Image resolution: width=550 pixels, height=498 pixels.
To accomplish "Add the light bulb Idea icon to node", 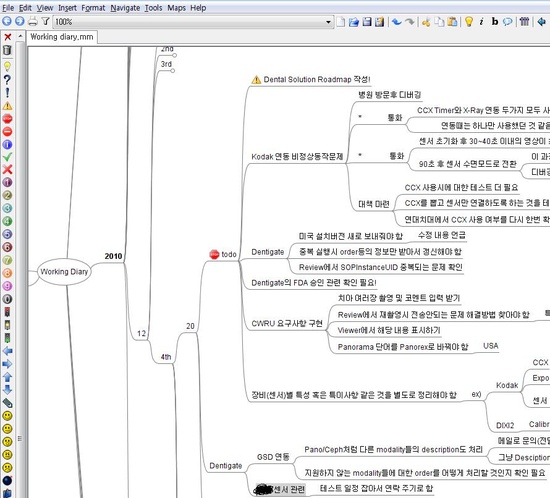I will click(x=7, y=66).
